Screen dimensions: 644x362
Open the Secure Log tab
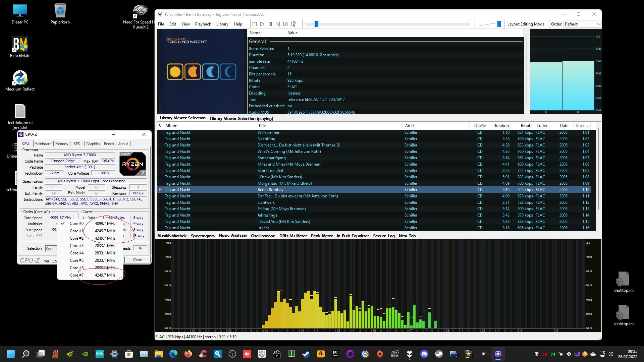tap(384, 236)
